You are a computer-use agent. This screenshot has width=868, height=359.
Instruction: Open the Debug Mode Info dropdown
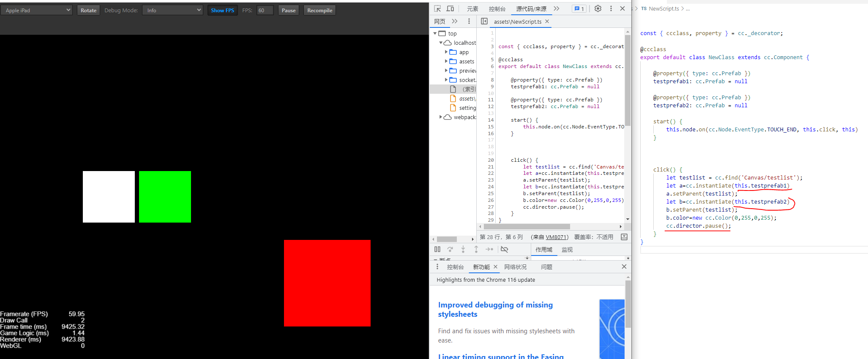172,10
